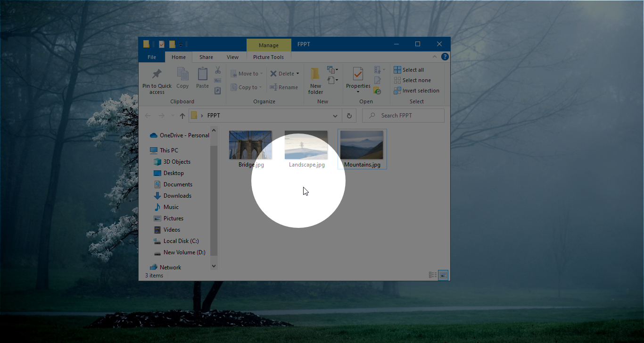Click the Help question mark icon
This screenshot has height=343, width=644.
click(x=445, y=57)
